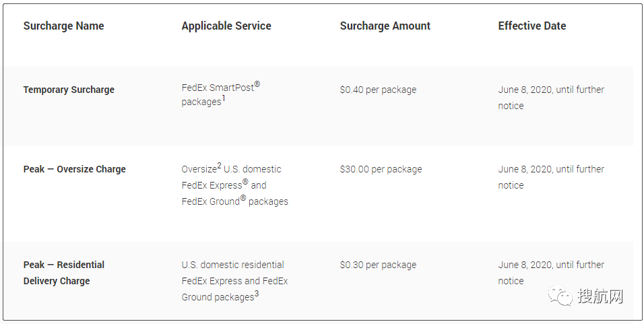This screenshot has height=324, width=644.
Task: Click the Temporary Surcharge row label
Action: pos(69,90)
